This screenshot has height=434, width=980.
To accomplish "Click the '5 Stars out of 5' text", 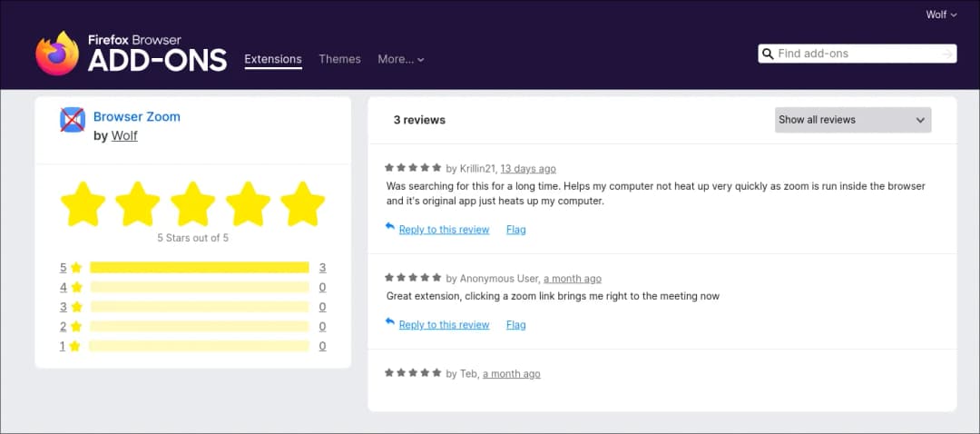I will pyautogui.click(x=192, y=238).
